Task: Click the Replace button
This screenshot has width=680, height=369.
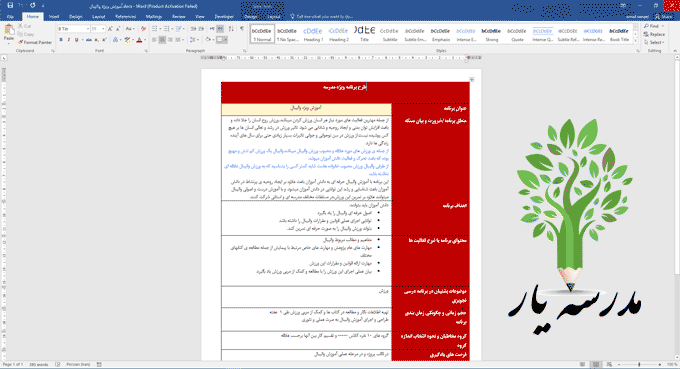Action: (x=654, y=34)
